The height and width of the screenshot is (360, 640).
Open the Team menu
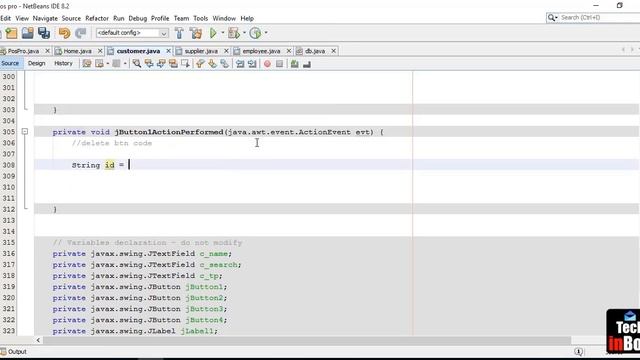(181, 18)
